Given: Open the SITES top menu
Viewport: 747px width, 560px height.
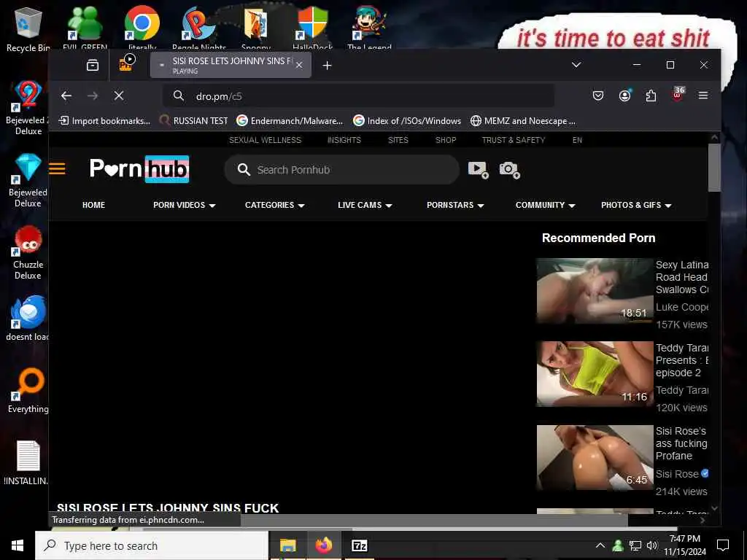Looking at the screenshot, I should coord(398,140).
